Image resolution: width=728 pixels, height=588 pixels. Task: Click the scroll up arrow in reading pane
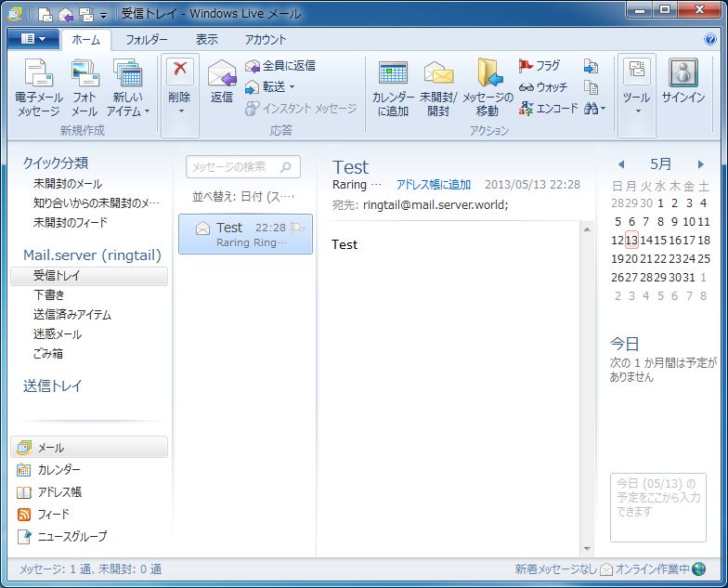(x=587, y=229)
